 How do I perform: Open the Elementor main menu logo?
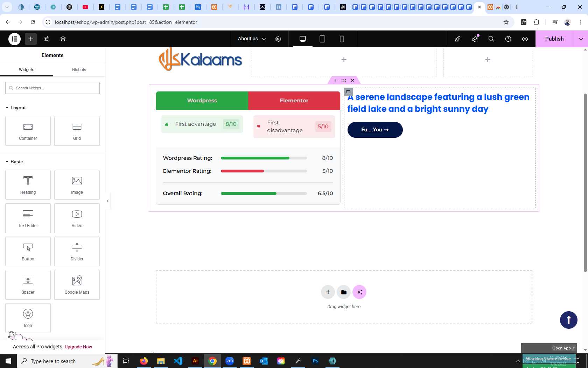click(14, 39)
